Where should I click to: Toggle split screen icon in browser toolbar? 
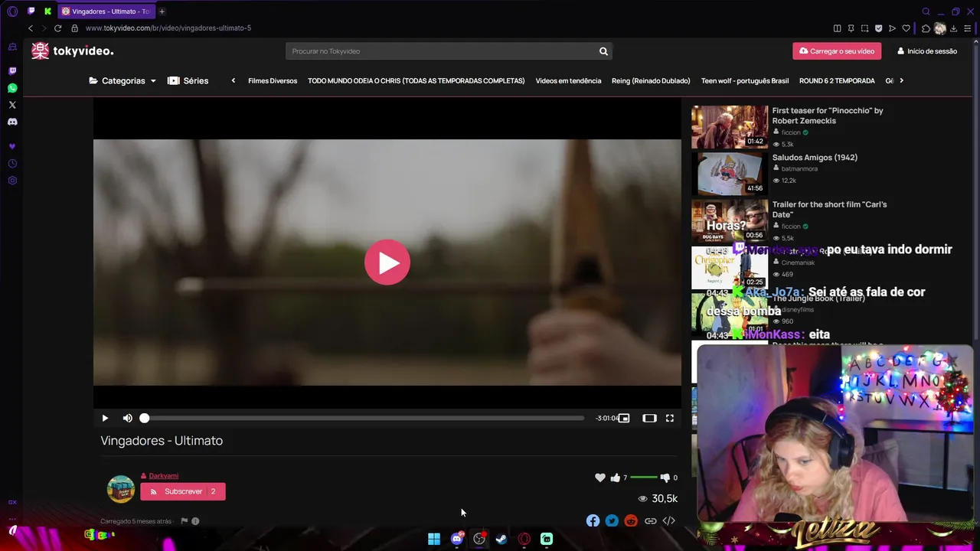click(x=837, y=28)
